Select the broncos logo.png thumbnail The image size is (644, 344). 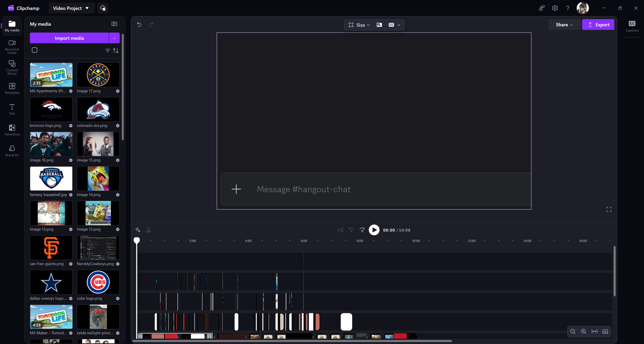pyautogui.click(x=51, y=109)
